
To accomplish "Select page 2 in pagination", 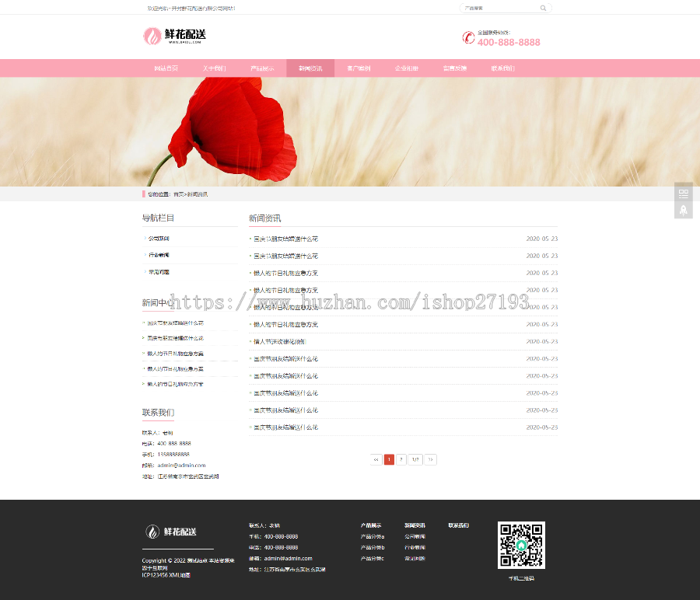I will pyautogui.click(x=401, y=459).
